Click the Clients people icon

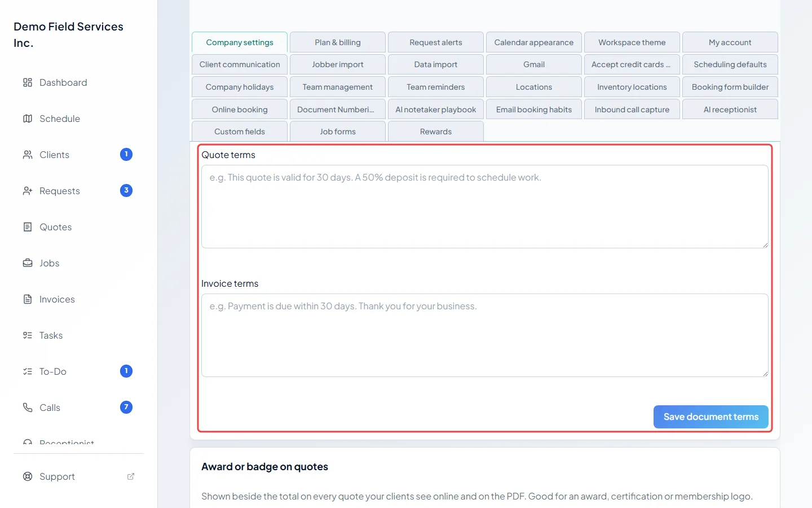[x=28, y=155]
